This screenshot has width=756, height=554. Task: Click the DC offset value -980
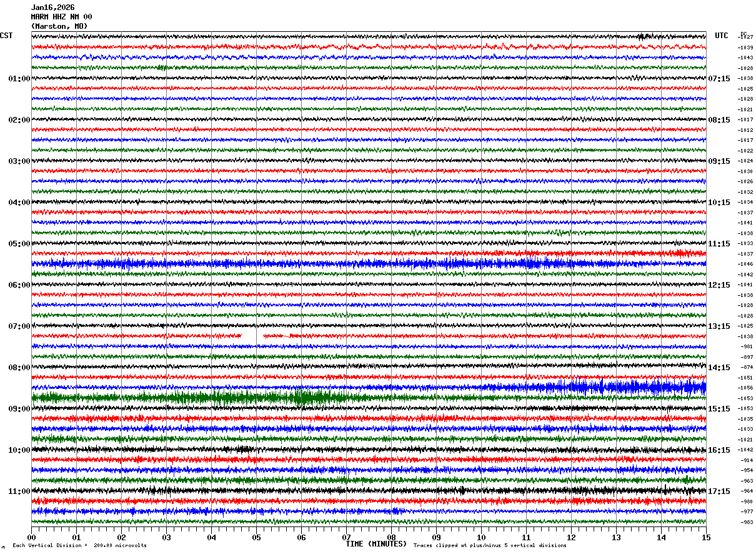point(747,501)
